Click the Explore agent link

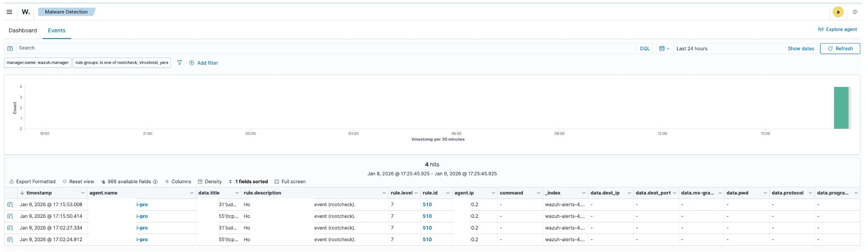coord(837,30)
